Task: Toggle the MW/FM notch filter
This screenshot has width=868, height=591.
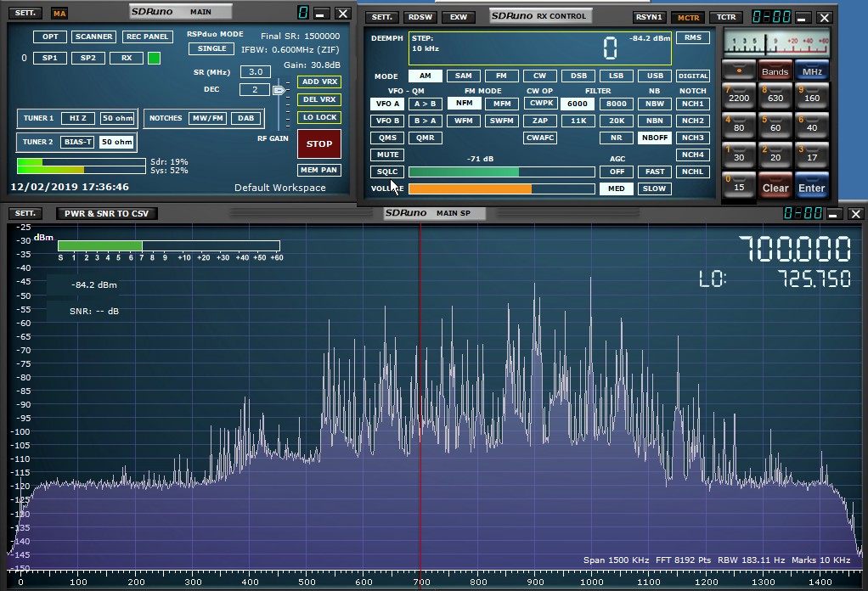Action: click(207, 118)
